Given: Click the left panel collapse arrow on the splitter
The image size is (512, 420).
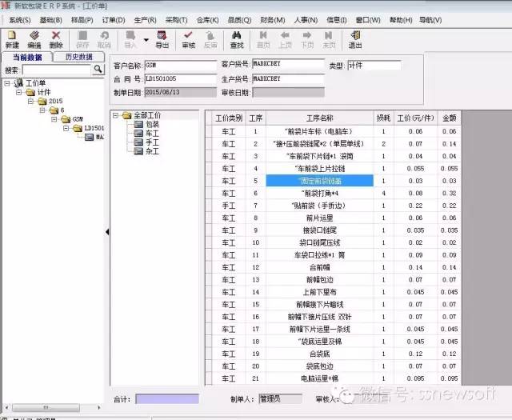Looking at the screenshot, I should pos(107,232).
